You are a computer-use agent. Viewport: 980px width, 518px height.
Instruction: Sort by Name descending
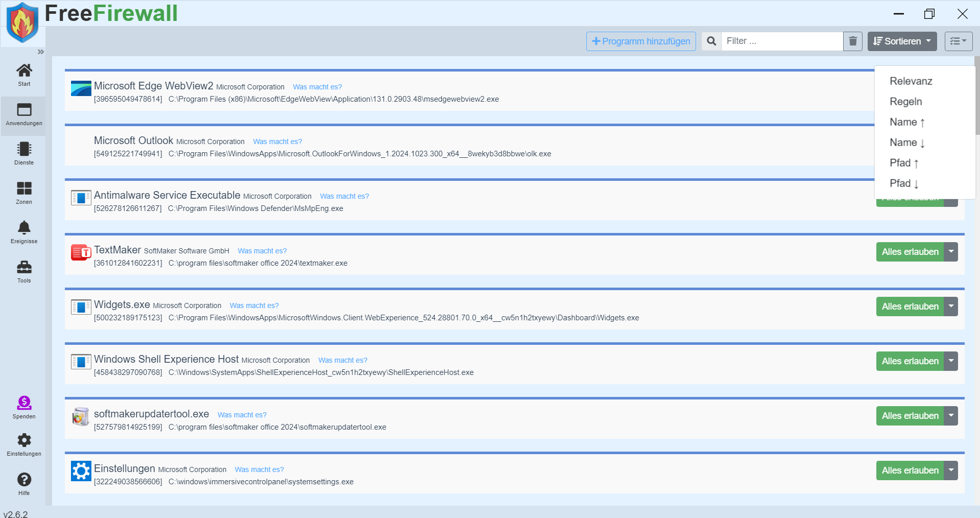click(907, 143)
